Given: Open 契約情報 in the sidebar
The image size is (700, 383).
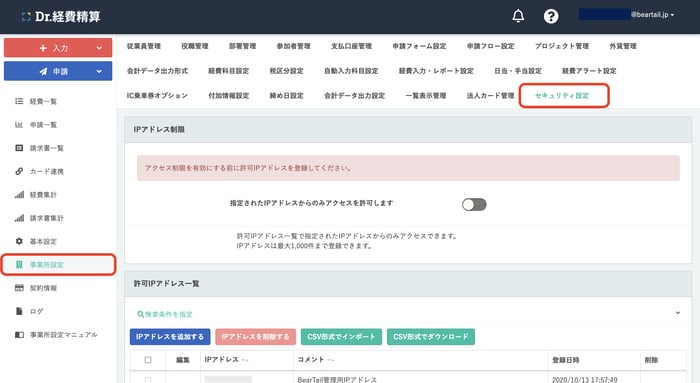Looking at the screenshot, I should coord(43,288).
